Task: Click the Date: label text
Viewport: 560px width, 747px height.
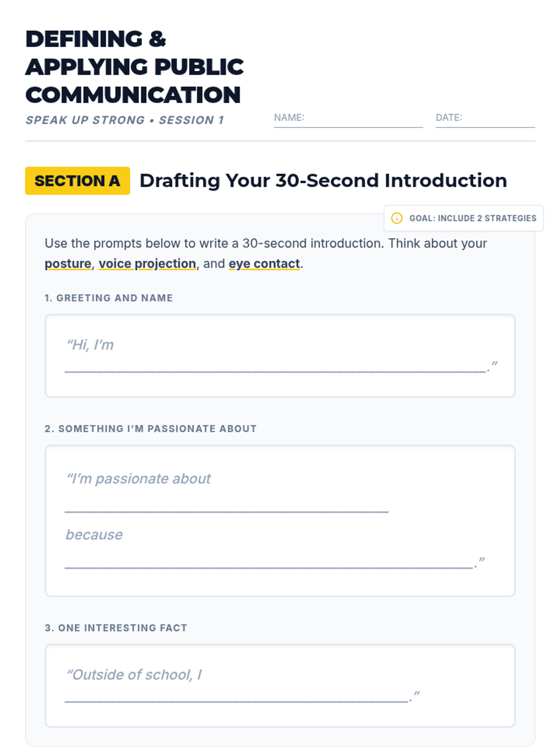Action: [x=448, y=118]
